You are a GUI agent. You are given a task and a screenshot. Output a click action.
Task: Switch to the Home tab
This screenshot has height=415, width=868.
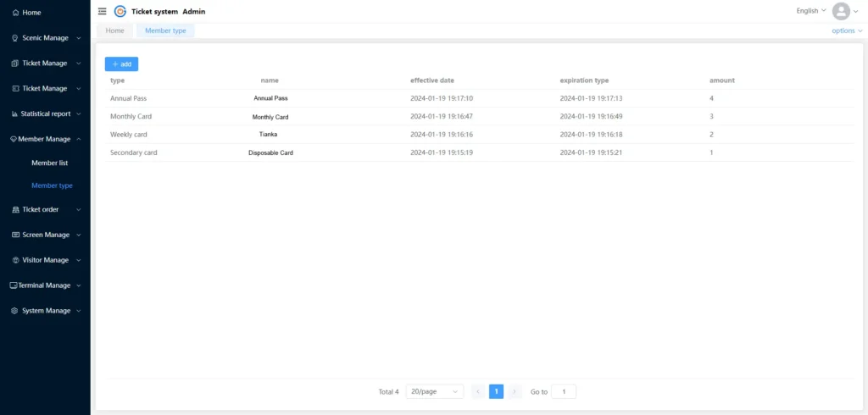pos(114,30)
